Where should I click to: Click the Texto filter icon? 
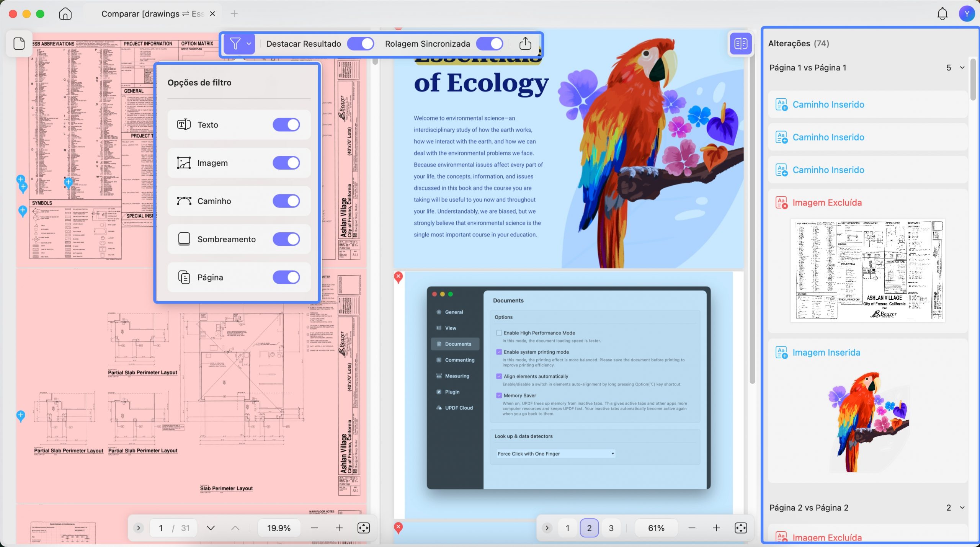pyautogui.click(x=184, y=125)
